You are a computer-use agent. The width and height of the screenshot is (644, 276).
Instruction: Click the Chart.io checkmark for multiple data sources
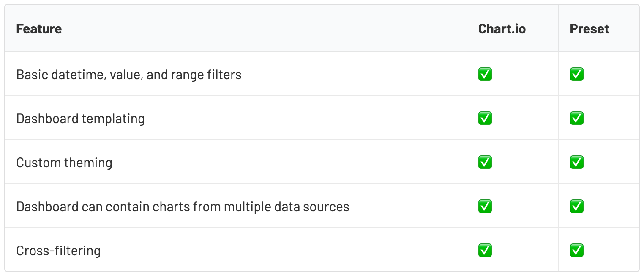[485, 207]
